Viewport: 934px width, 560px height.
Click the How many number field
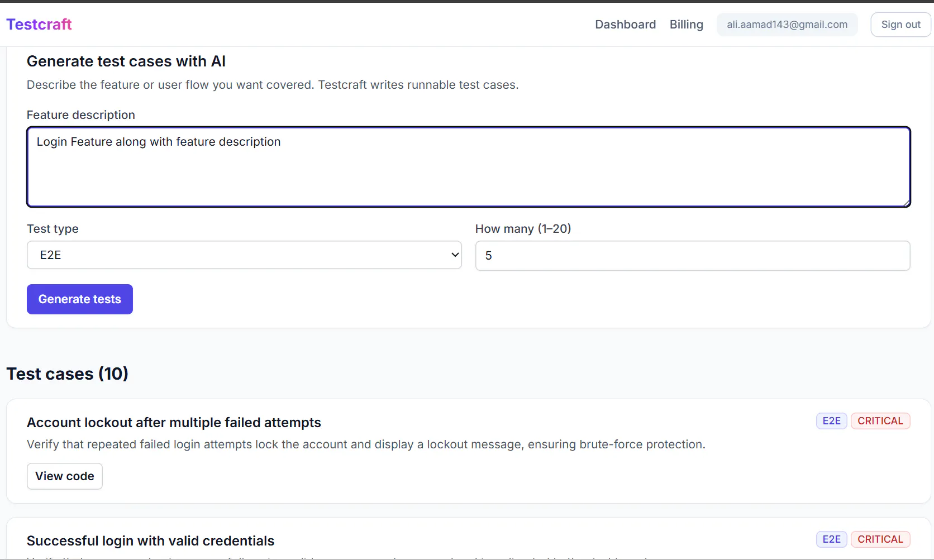tap(693, 256)
